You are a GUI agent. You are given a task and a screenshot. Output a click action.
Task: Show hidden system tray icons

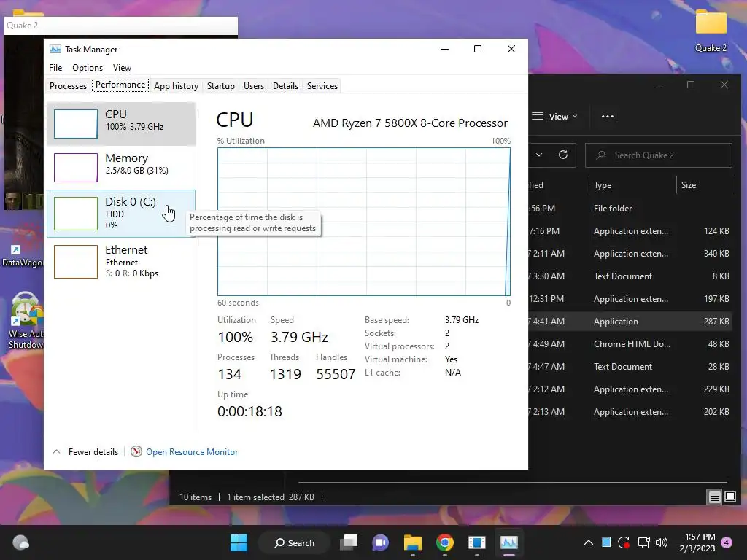589,542
